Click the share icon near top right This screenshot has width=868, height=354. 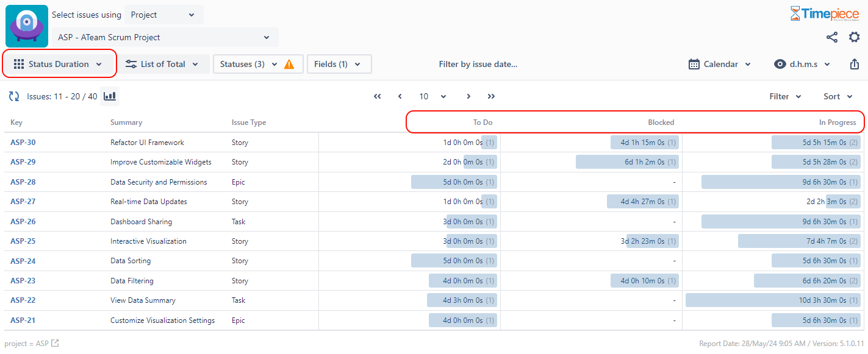pyautogui.click(x=832, y=37)
